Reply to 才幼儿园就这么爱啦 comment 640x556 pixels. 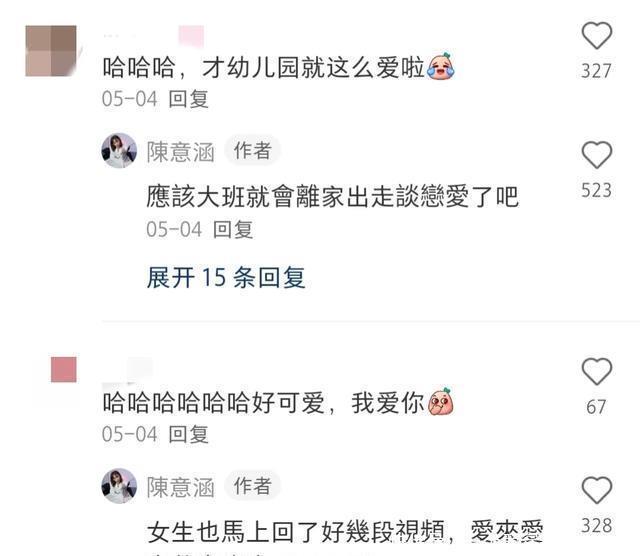pyautogui.click(x=189, y=99)
